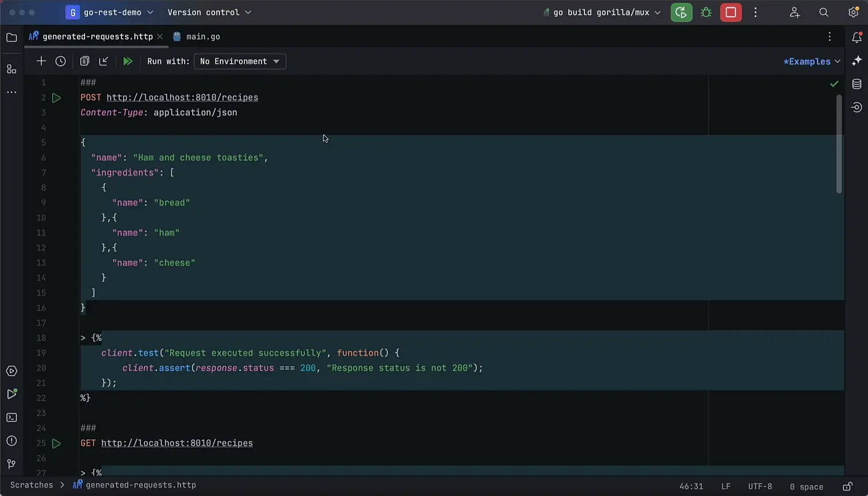Open the request history clock icon
Screen dimensions: 868x496
(x=61, y=61)
